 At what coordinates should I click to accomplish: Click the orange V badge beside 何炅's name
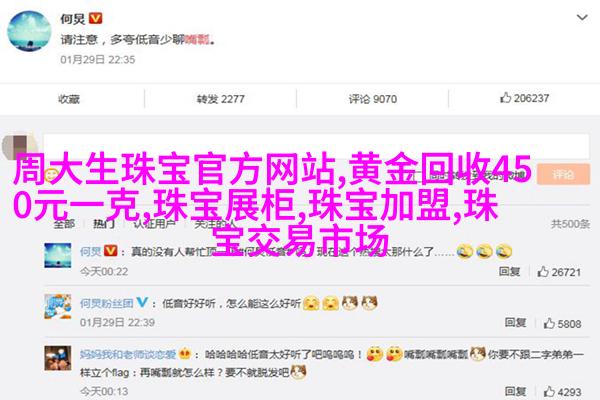click(x=95, y=18)
